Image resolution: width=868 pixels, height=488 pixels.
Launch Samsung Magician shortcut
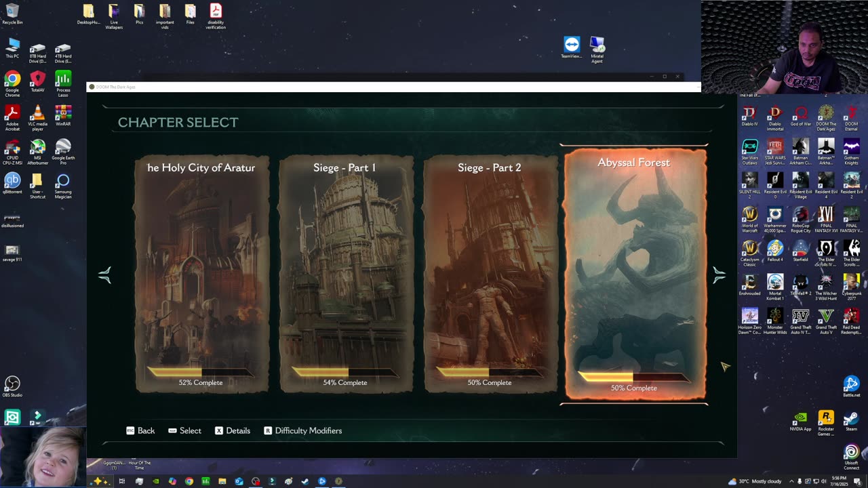pyautogui.click(x=63, y=186)
